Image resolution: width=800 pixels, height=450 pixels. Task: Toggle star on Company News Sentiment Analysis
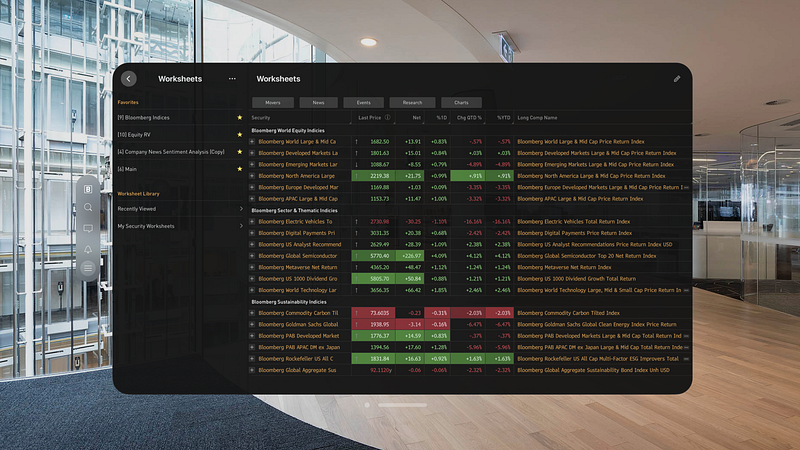(x=239, y=152)
